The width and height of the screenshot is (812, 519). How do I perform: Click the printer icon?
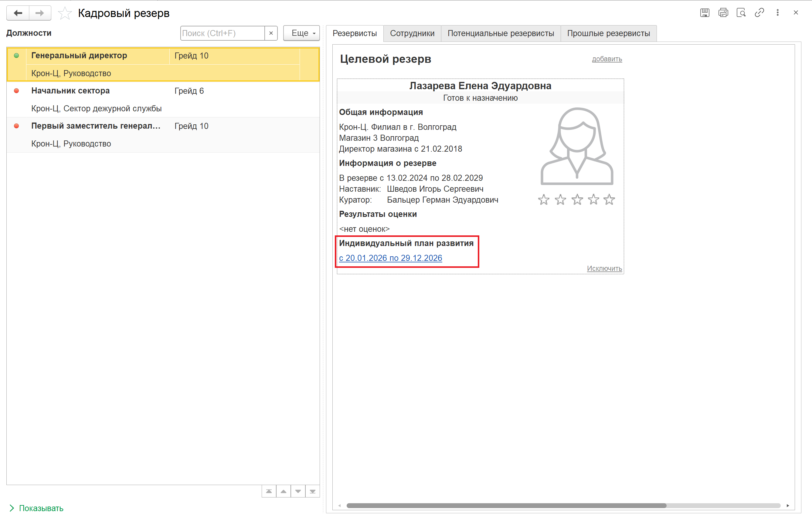click(723, 13)
